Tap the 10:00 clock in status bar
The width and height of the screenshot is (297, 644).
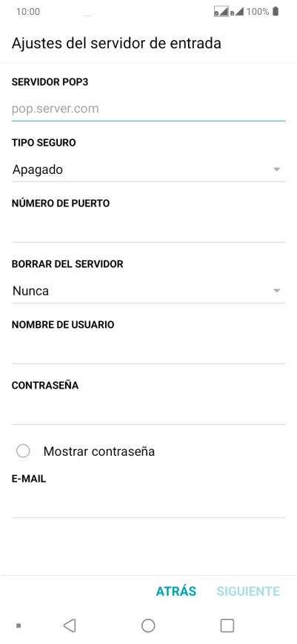28,12
